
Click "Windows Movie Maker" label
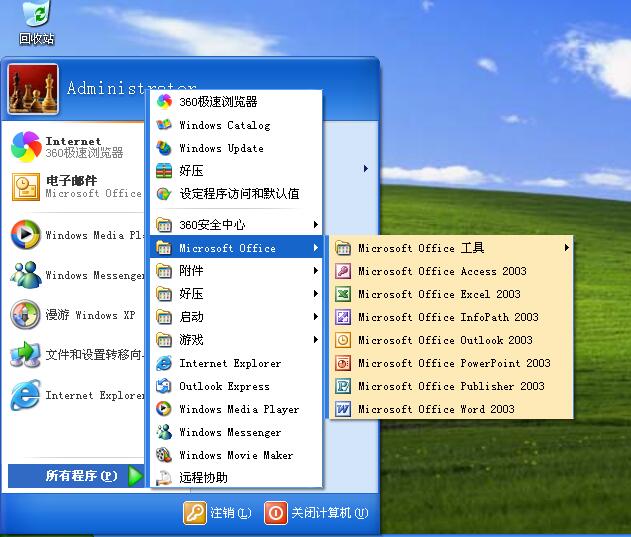[236, 455]
